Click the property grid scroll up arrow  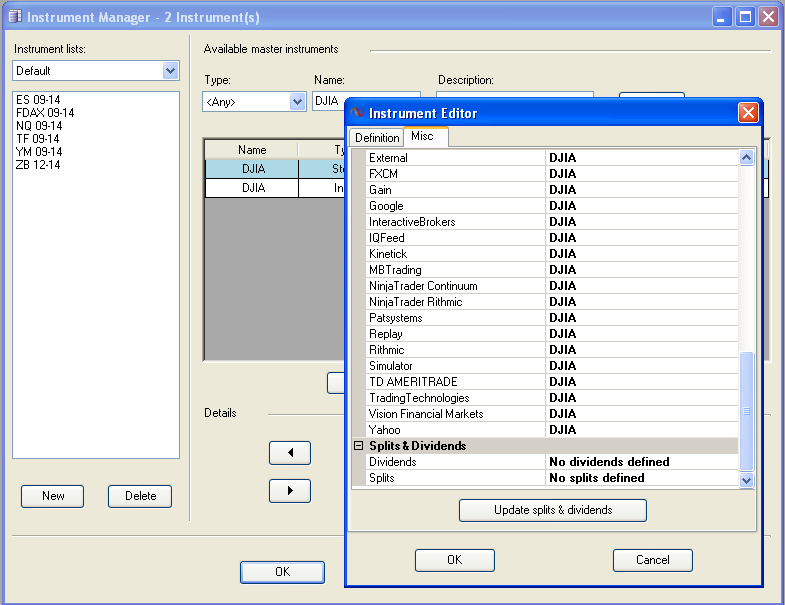click(x=746, y=158)
